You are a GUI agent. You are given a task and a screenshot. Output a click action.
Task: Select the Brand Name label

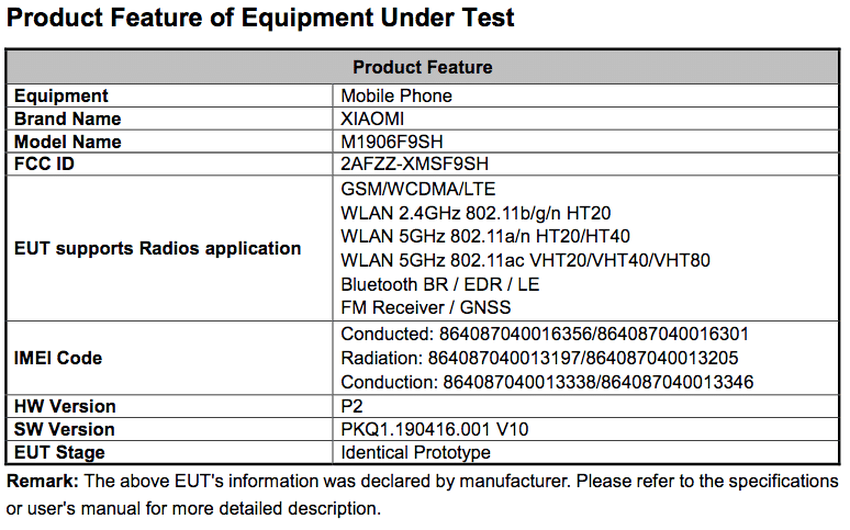pyautogui.click(x=68, y=119)
